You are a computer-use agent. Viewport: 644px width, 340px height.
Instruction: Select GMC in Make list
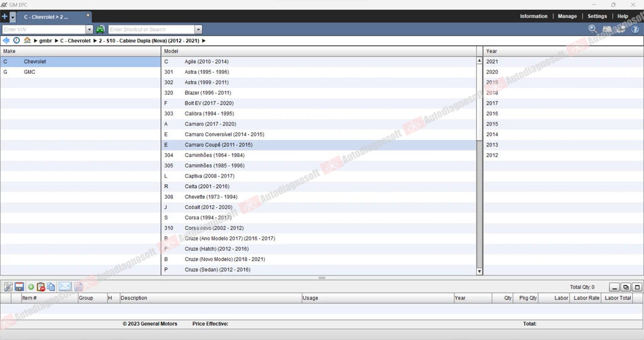pos(80,72)
